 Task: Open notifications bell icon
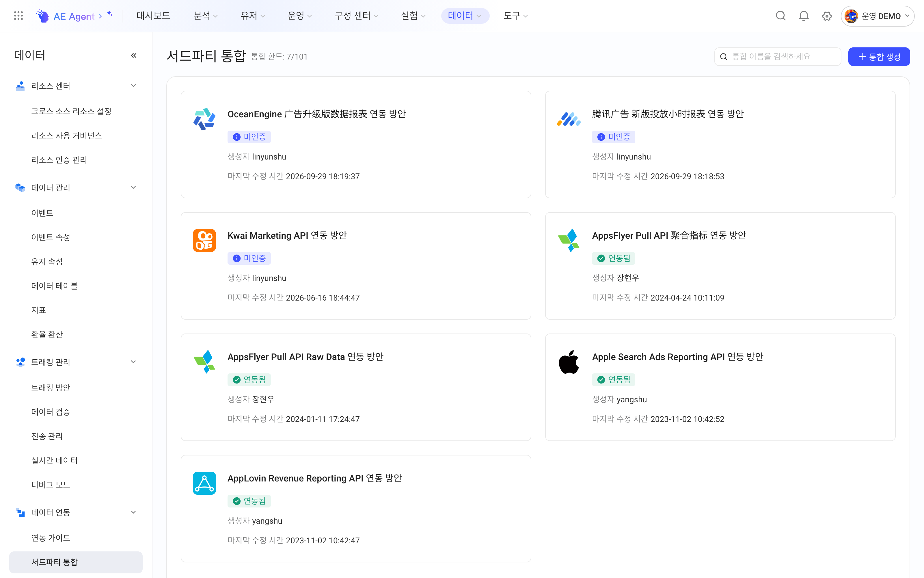click(x=804, y=16)
